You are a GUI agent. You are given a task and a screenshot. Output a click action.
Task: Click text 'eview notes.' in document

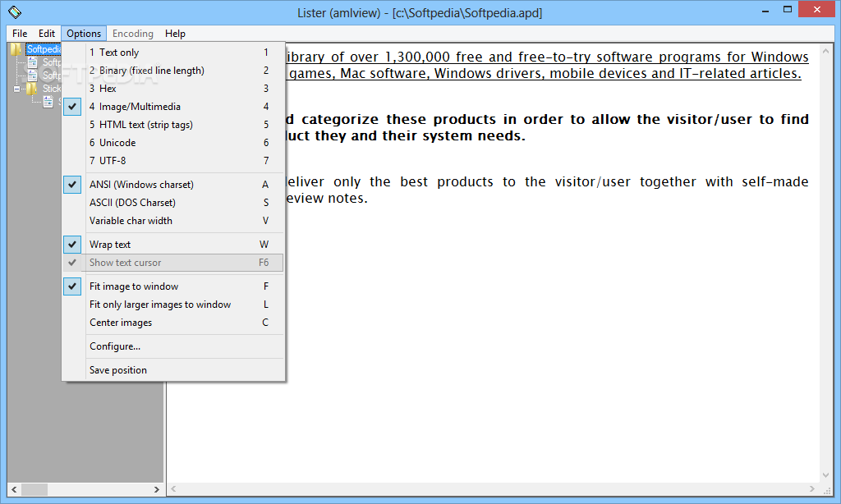(327, 199)
